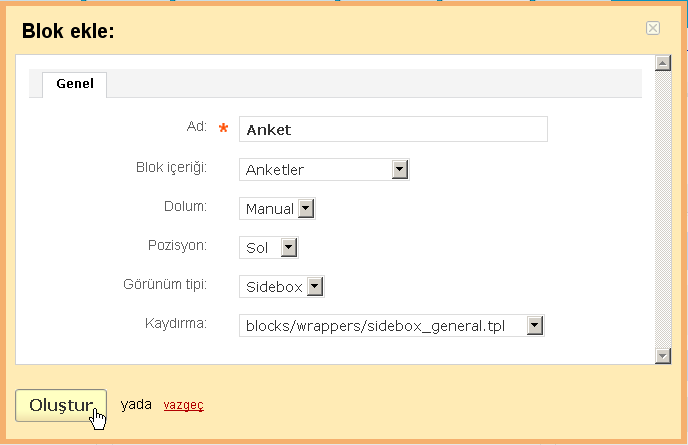
Task: Click the Oluştur button
Action: (x=61, y=406)
